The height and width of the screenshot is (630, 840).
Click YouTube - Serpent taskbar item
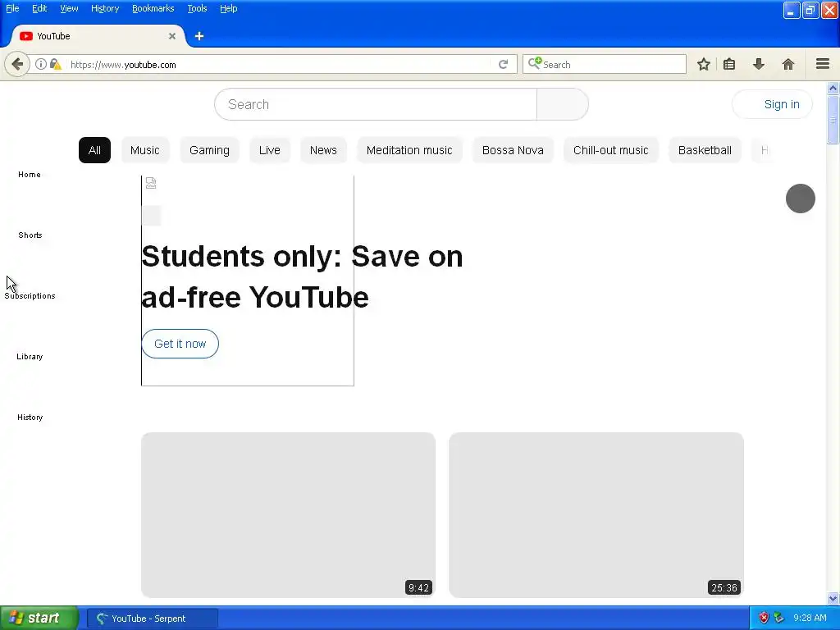(152, 619)
